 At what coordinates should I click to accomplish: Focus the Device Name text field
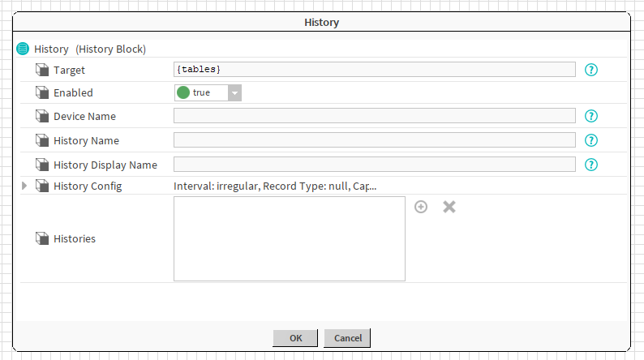coord(374,117)
